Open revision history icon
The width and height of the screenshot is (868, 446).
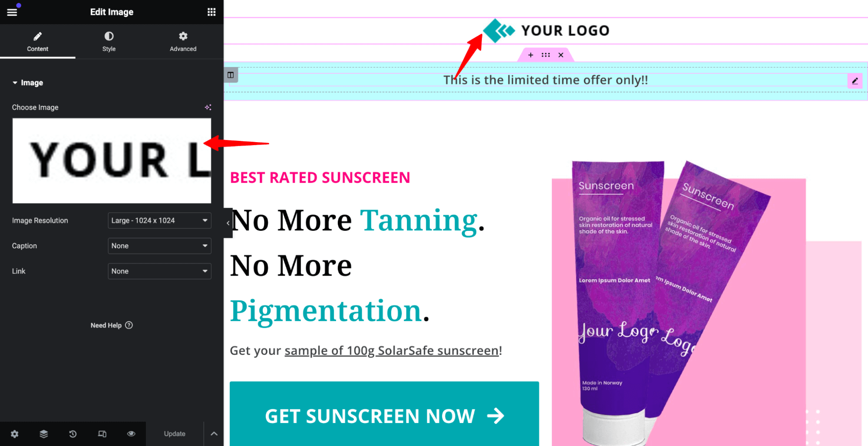pyautogui.click(x=73, y=434)
